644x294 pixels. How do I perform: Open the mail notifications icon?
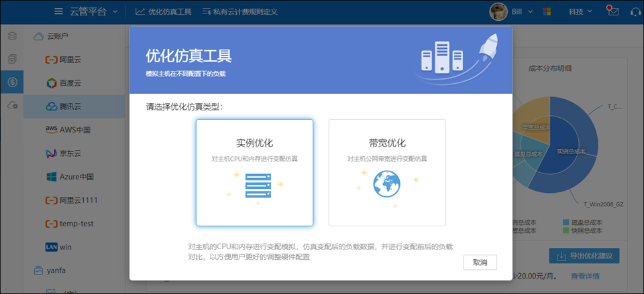coord(612,11)
